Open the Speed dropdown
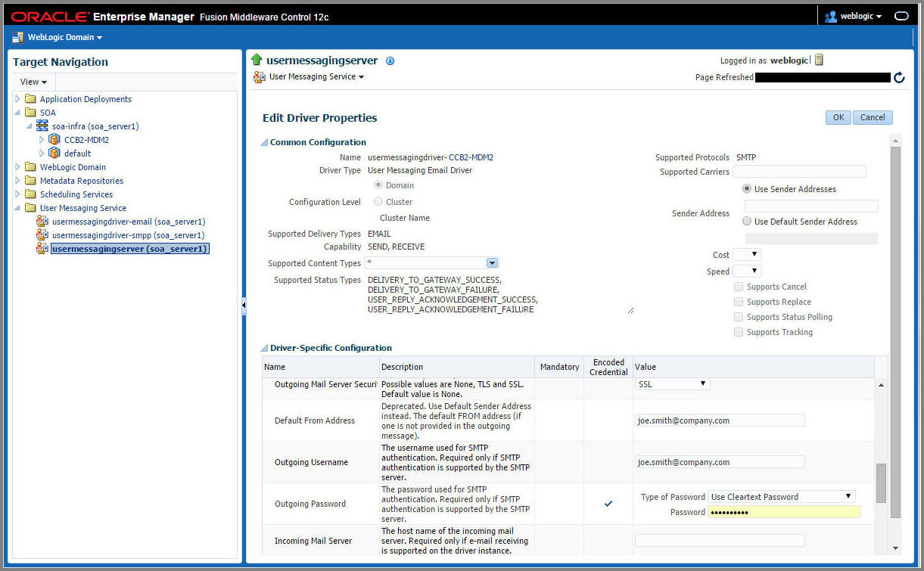The height and width of the screenshot is (571, 924). (x=748, y=271)
